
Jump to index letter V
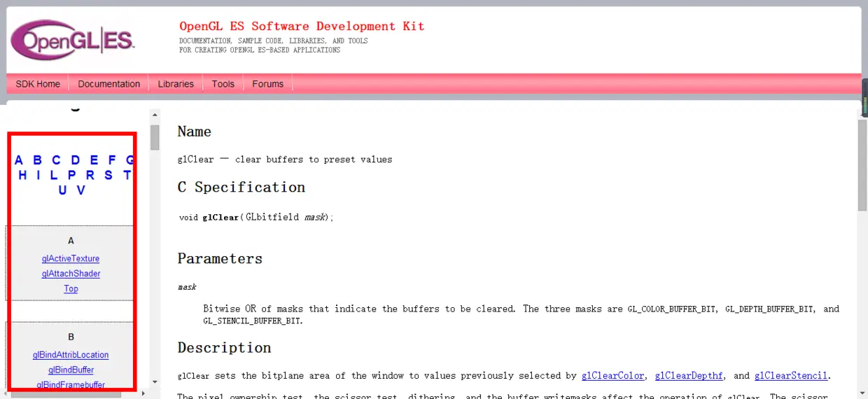[x=81, y=190]
